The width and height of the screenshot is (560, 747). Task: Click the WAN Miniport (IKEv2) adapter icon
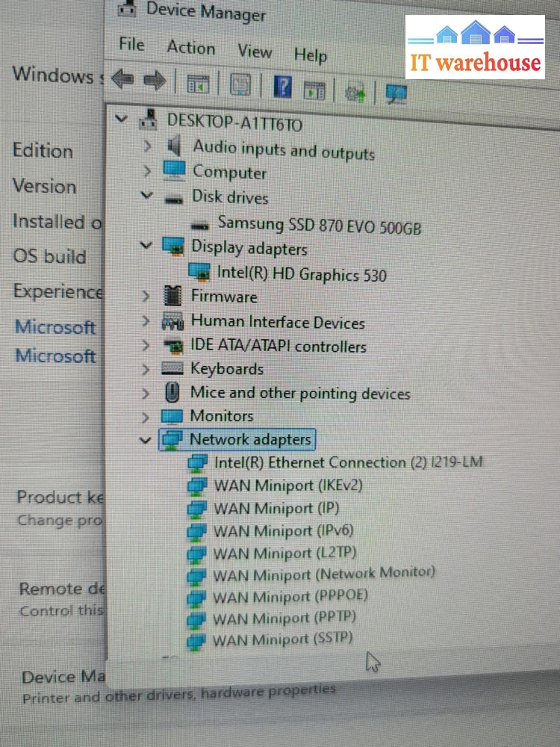point(196,486)
